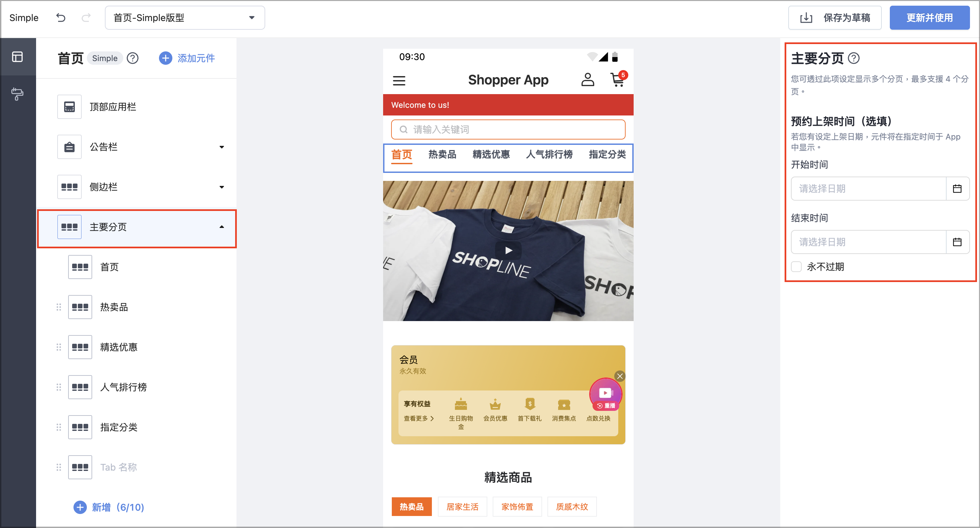Click the 会员优惠 crown icon

(495, 404)
